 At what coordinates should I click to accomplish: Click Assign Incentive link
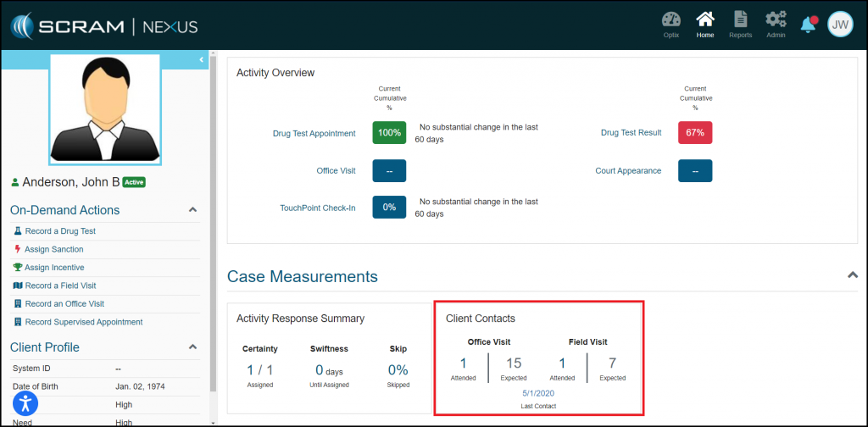[54, 268]
